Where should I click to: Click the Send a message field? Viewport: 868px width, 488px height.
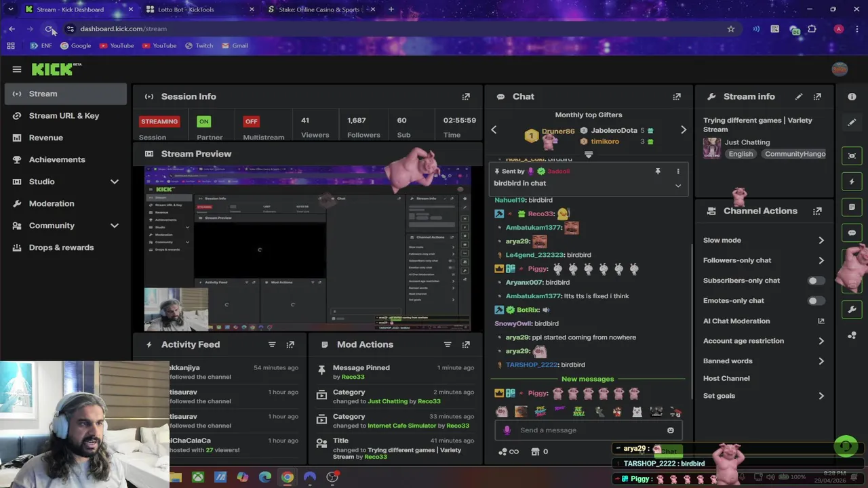click(589, 430)
